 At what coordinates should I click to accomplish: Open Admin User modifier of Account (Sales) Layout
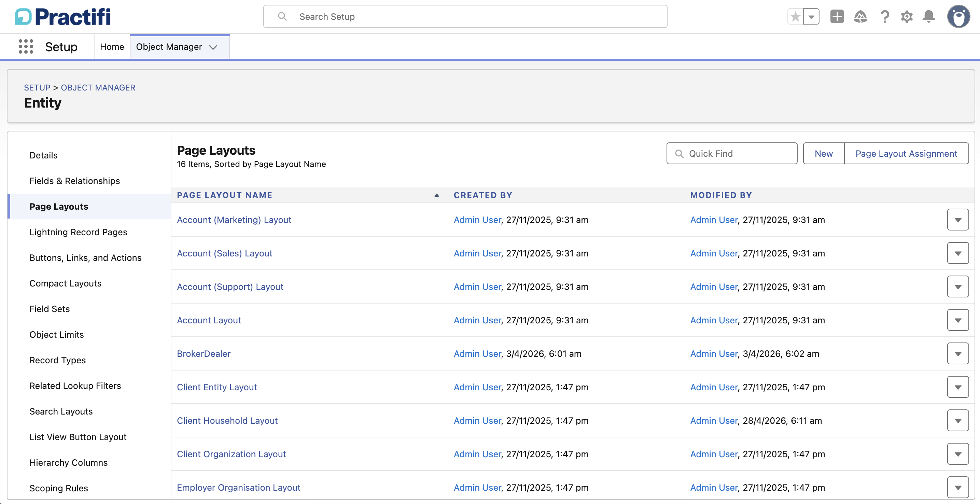pyautogui.click(x=714, y=253)
